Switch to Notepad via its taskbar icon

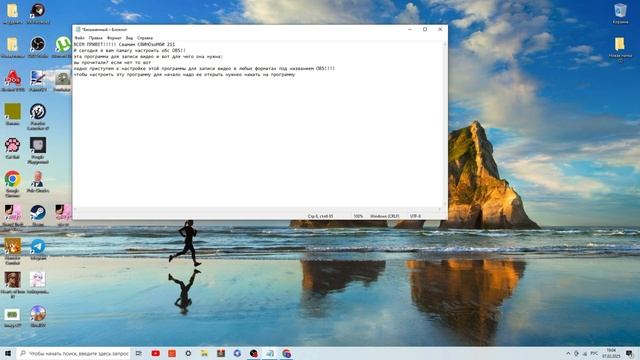point(270,353)
